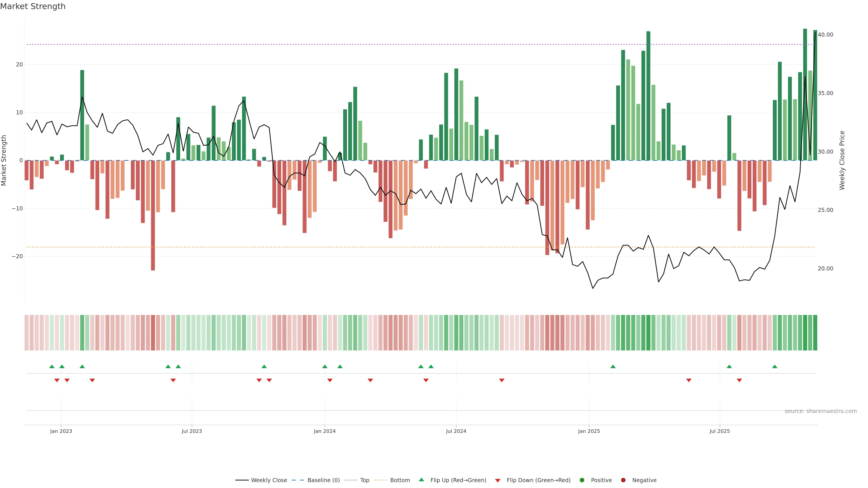Click the leftmost green Flip Up triangle marker
Screen dimensions: 868x488
pos(52,366)
